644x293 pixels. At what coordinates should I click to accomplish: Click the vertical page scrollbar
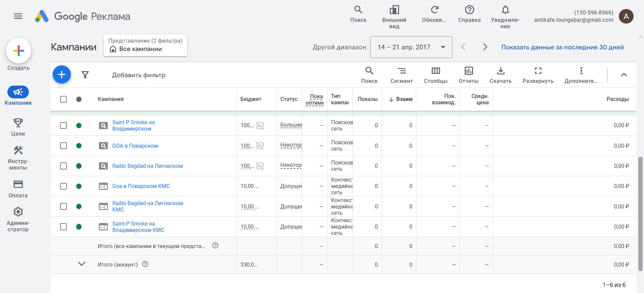click(x=640, y=213)
